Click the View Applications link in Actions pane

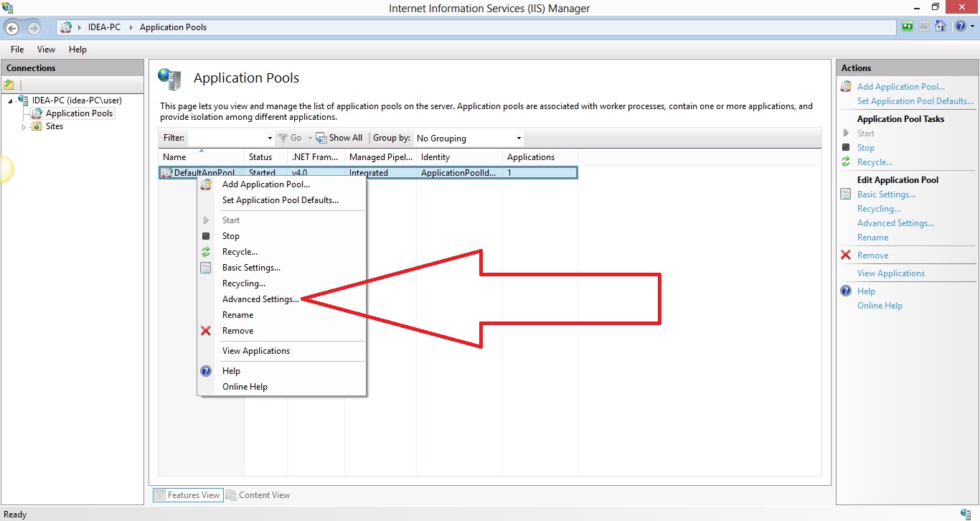(x=890, y=273)
